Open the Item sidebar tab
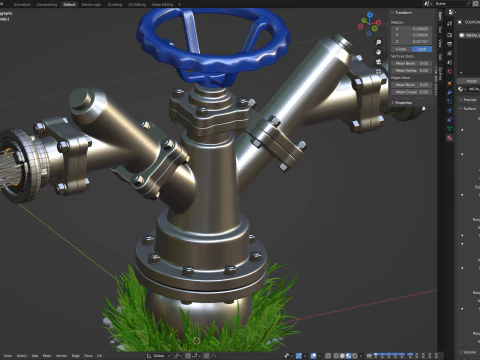The height and width of the screenshot is (360, 480). (440, 16)
